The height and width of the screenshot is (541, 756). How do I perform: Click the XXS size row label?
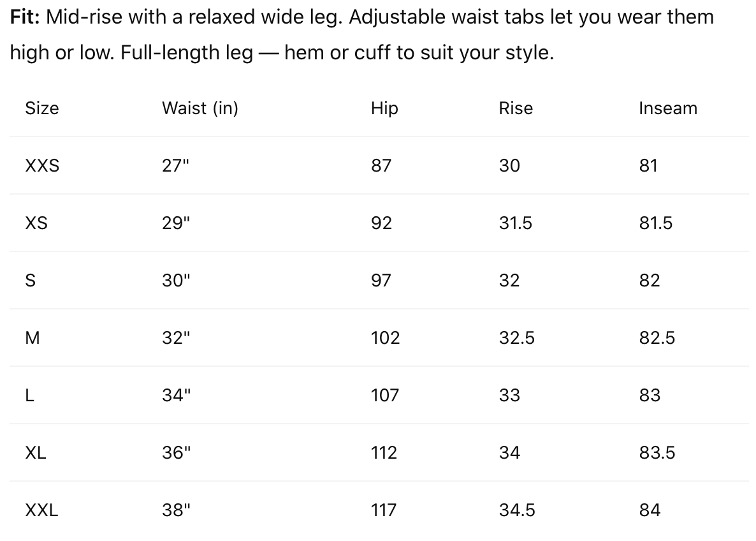[x=42, y=166]
